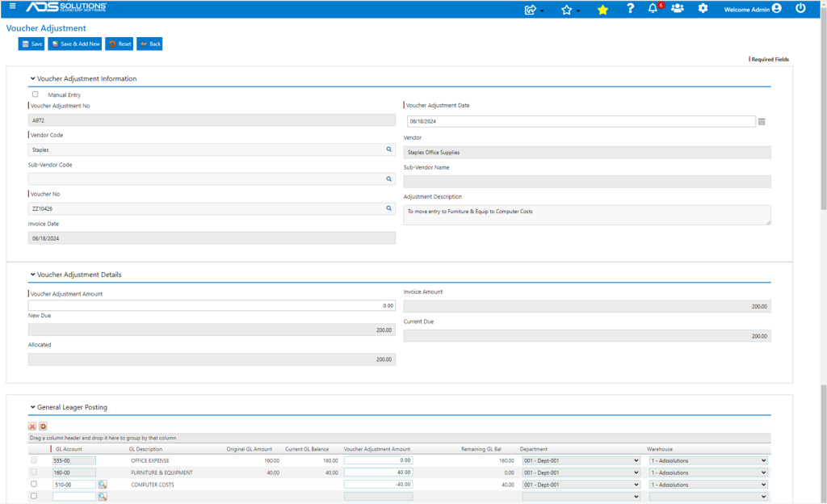Click the admin user profile avatar
Screen dimensions: 827x504
tap(776, 8)
